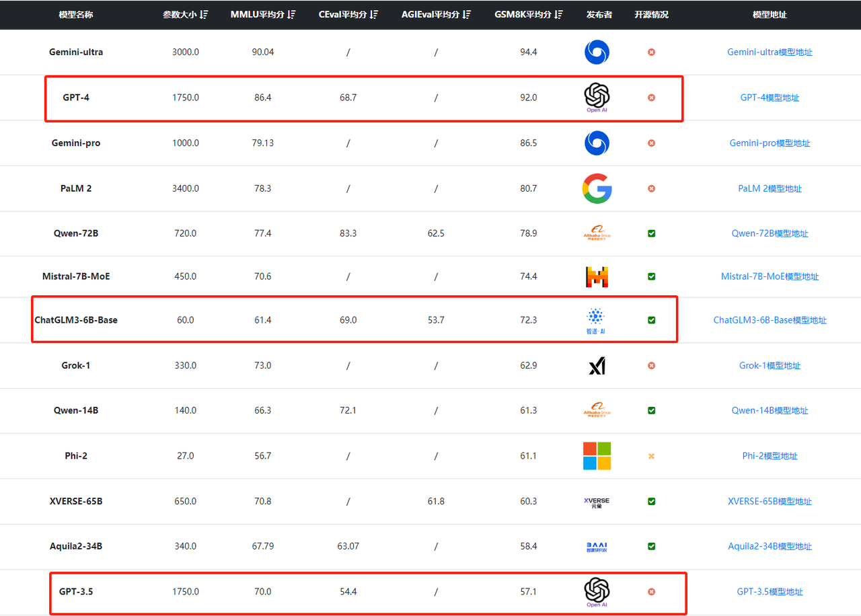Open the GPT-4模型地址 link
The height and width of the screenshot is (616, 861).
[770, 98]
